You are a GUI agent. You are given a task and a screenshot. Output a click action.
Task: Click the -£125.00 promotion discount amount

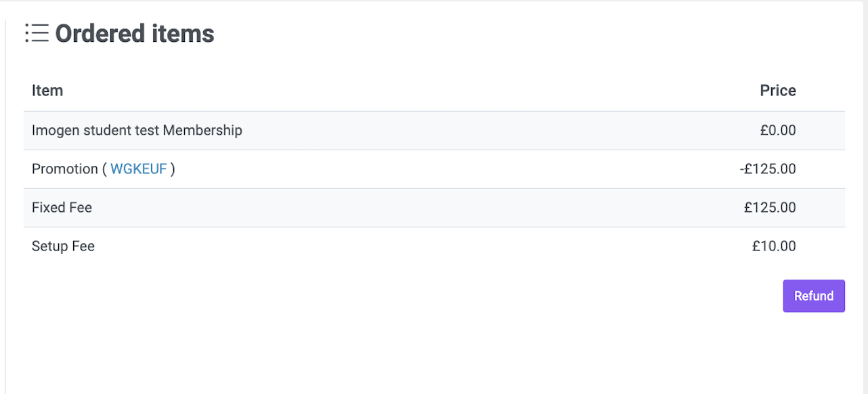coord(768,169)
